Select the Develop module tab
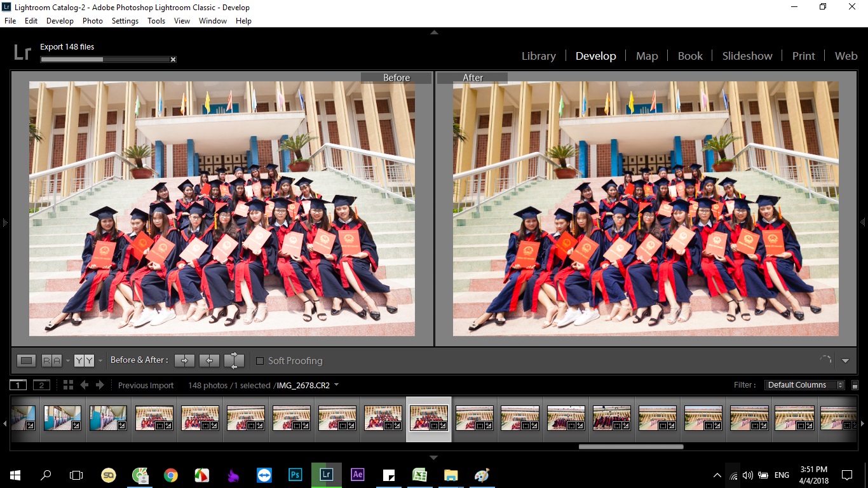Image resolution: width=868 pixels, height=488 pixels. coord(595,56)
